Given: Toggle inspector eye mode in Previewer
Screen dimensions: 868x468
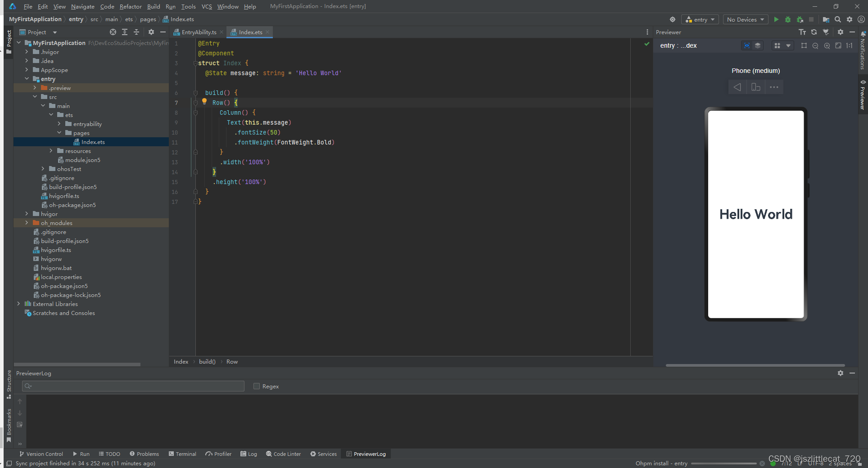Looking at the screenshot, I should point(747,45).
